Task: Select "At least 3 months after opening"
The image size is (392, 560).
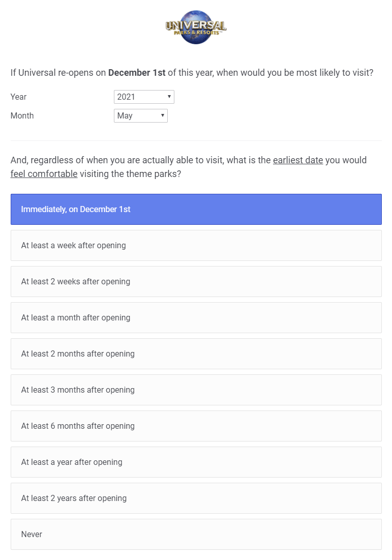Action: click(196, 390)
